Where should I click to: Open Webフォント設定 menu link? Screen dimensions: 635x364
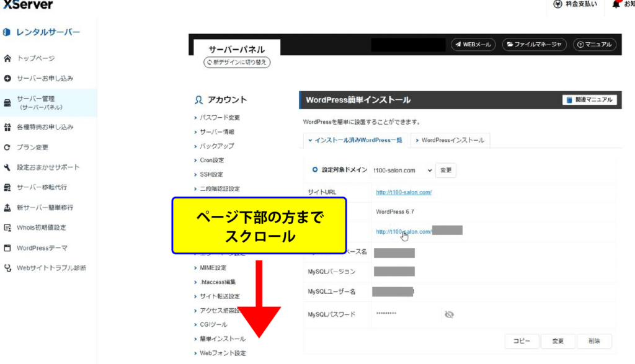[223, 353]
